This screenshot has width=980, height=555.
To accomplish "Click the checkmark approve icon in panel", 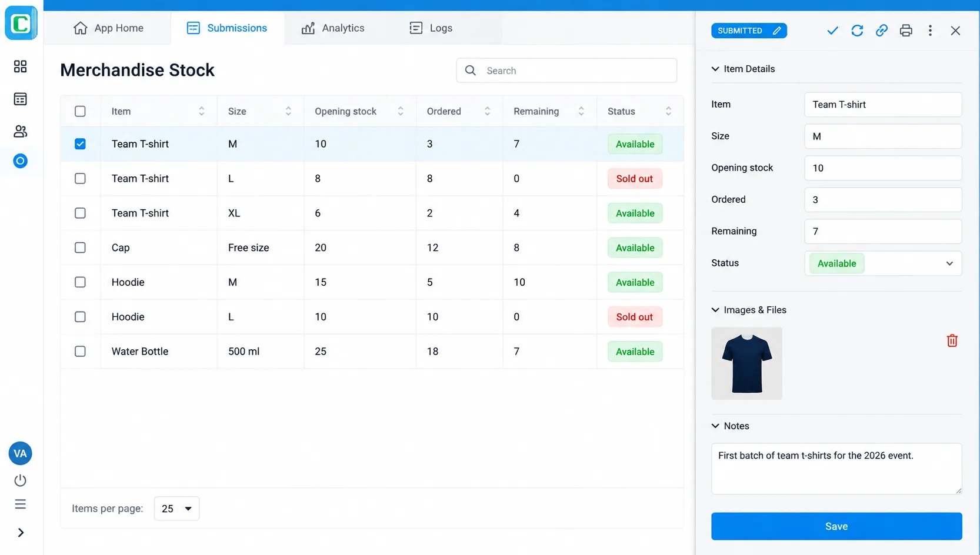I will pyautogui.click(x=832, y=31).
